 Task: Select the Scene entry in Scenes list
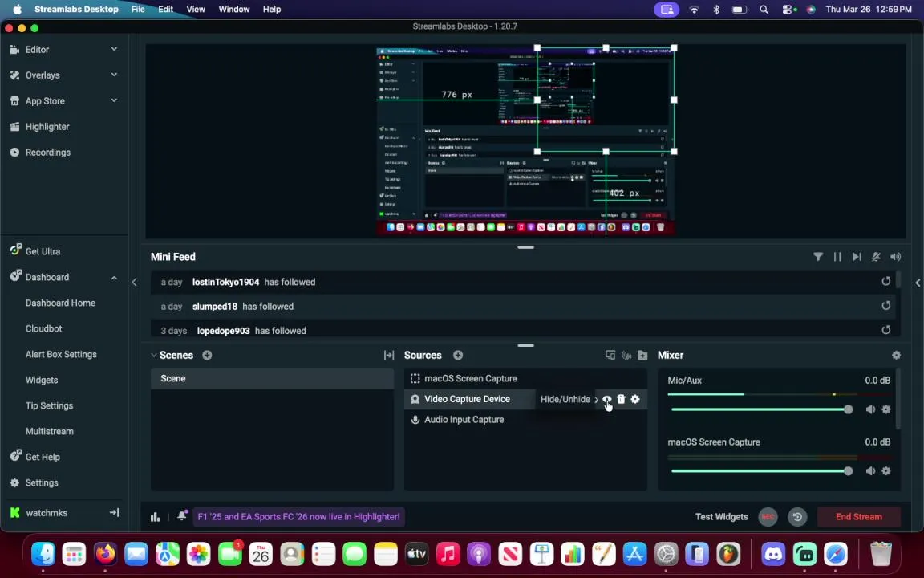(x=272, y=379)
